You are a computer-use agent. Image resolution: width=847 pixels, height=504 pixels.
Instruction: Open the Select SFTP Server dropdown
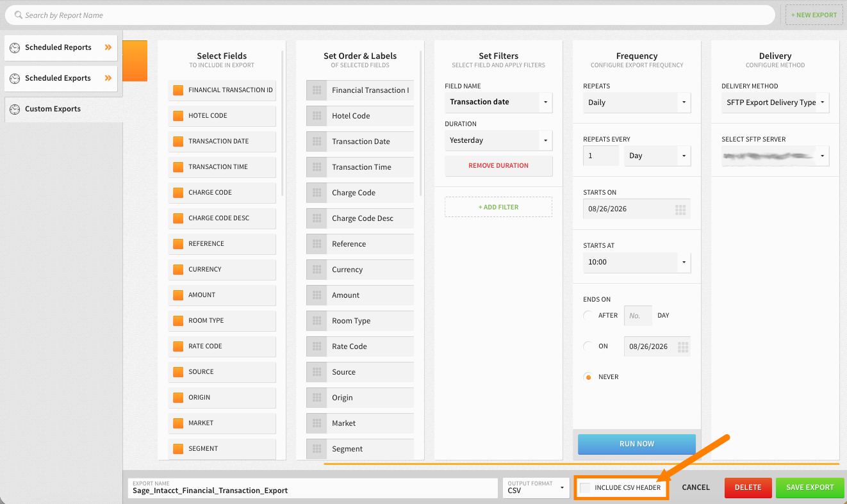(x=775, y=156)
